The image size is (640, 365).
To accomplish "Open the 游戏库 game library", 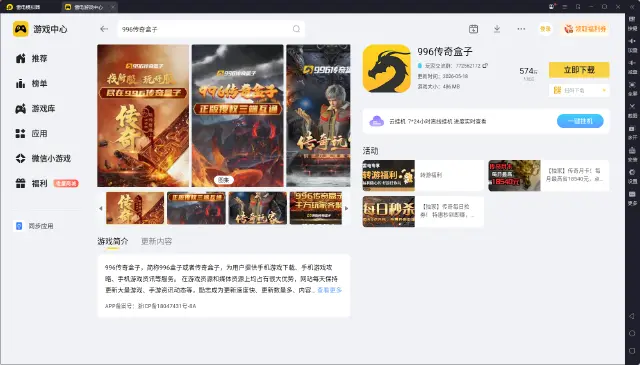I will [x=36, y=109].
